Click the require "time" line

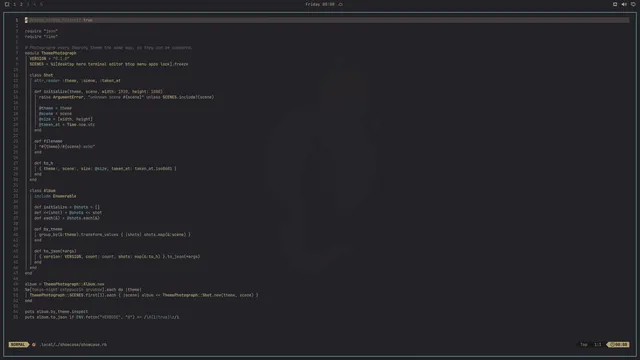41,36
